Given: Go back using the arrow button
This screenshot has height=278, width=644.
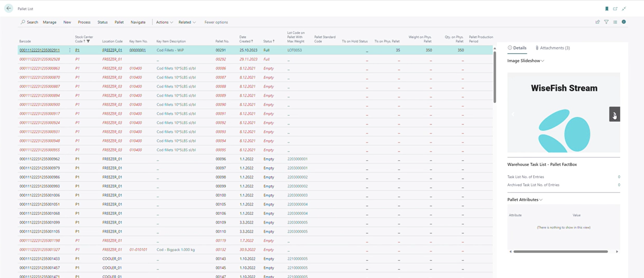Looking at the screenshot, I should coord(9,8).
